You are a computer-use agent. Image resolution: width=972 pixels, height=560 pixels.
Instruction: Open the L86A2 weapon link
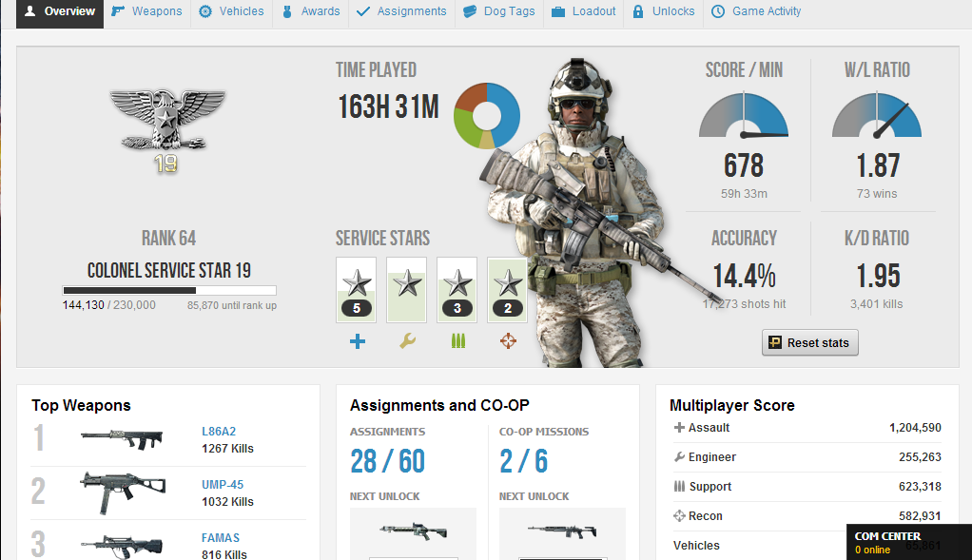218,431
